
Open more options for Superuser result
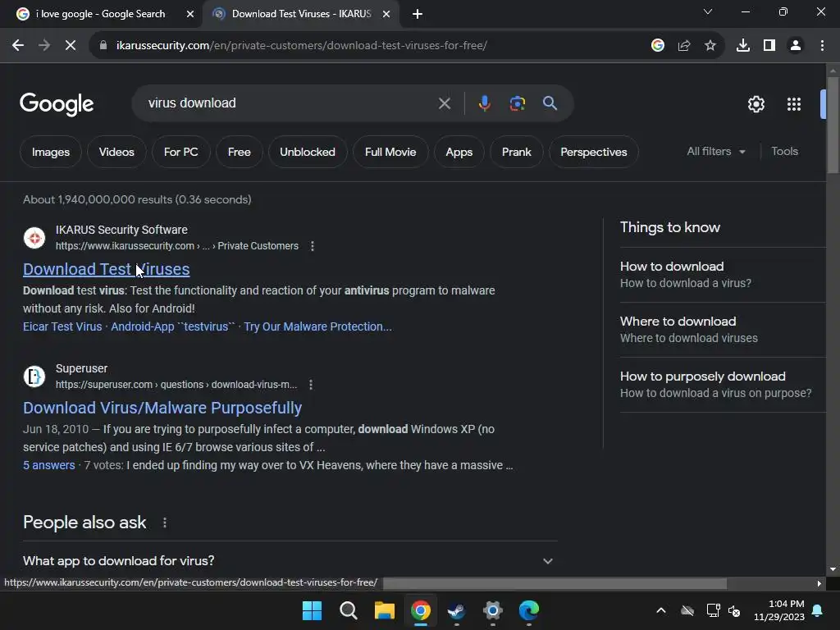311,385
